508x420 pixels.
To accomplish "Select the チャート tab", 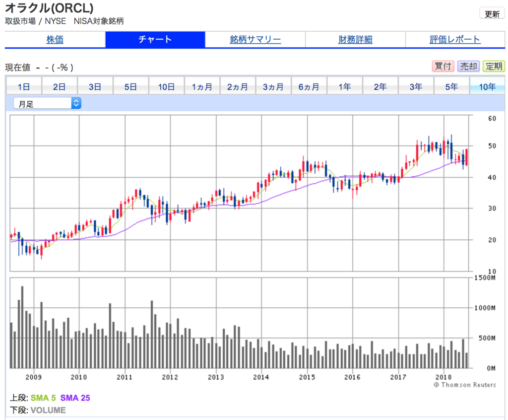I will click(x=155, y=39).
